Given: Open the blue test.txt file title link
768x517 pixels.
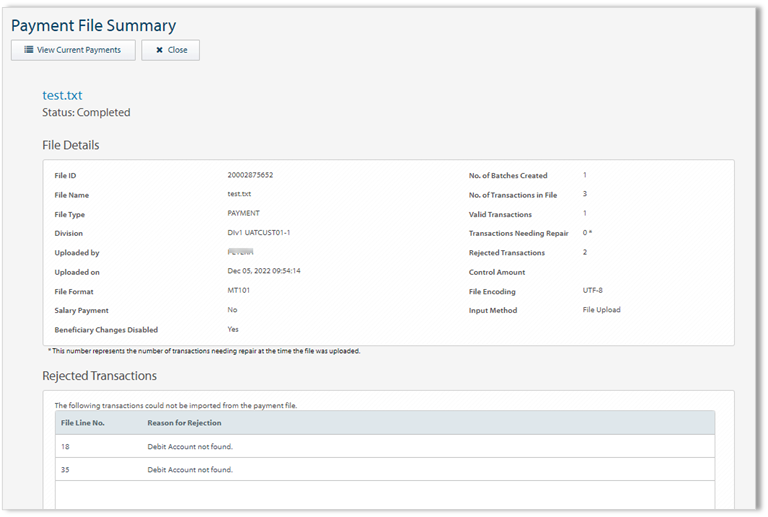Looking at the screenshot, I should (62, 95).
